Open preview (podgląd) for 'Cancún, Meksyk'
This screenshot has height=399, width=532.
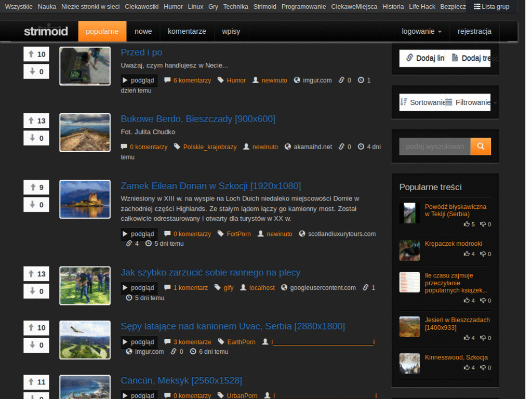[139, 395]
